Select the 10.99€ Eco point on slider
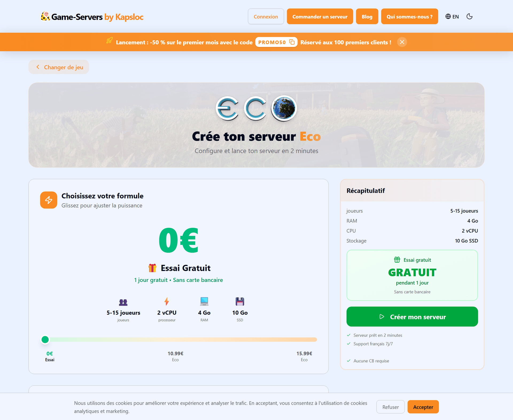 coord(175,356)
